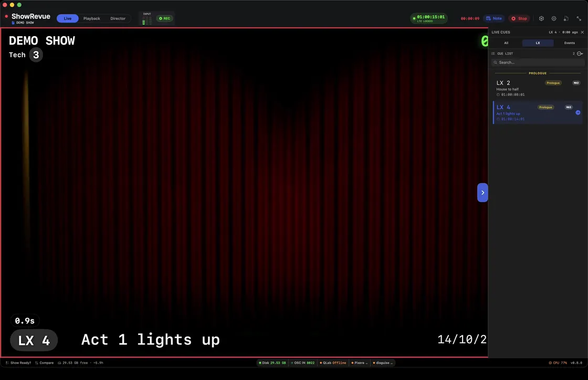
Task: Click the Disk 29.53 GB status chip
Action: pyautogui.click(x=272, y=363)
